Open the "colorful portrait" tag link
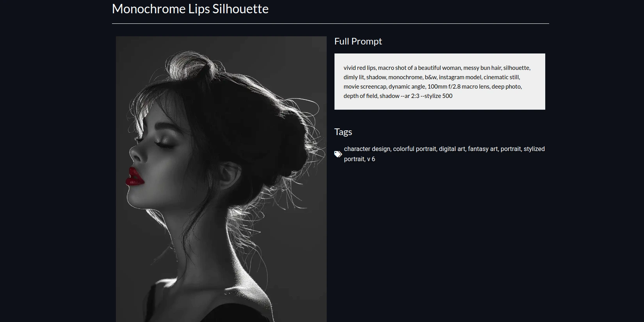Viewport: 644px width, 322px height. point(415,149)
